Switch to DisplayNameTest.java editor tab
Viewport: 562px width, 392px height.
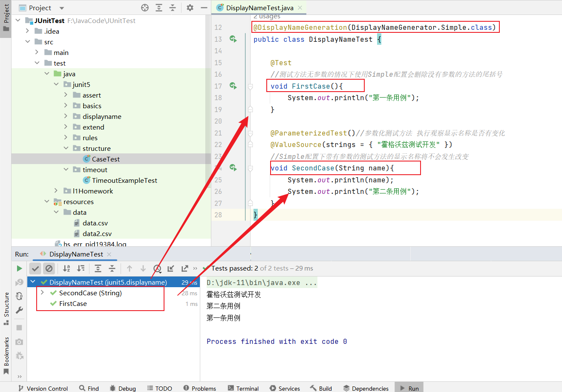pos(259,8)
